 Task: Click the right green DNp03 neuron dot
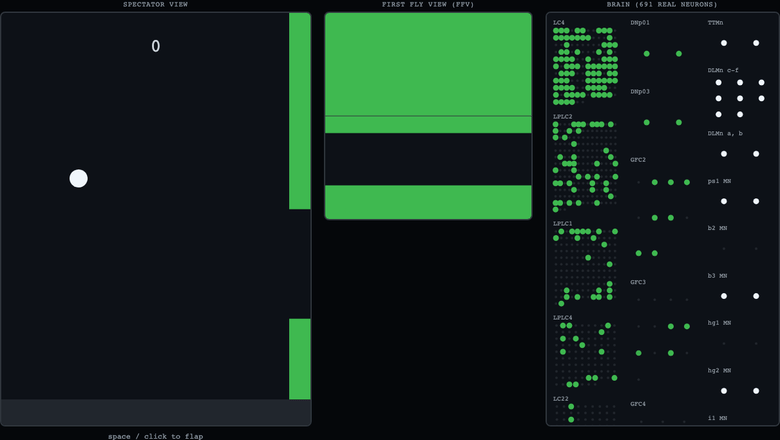click(679, 122)
